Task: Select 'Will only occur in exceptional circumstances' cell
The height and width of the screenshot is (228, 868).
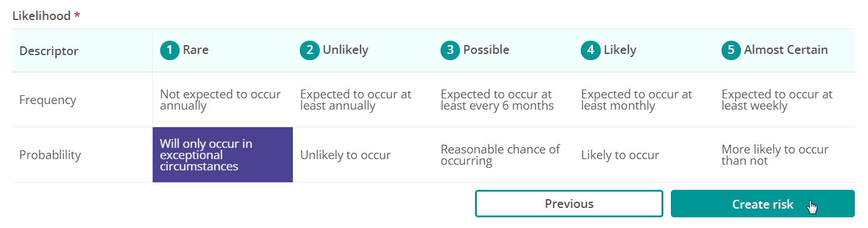Action: (x=223, y=155)
